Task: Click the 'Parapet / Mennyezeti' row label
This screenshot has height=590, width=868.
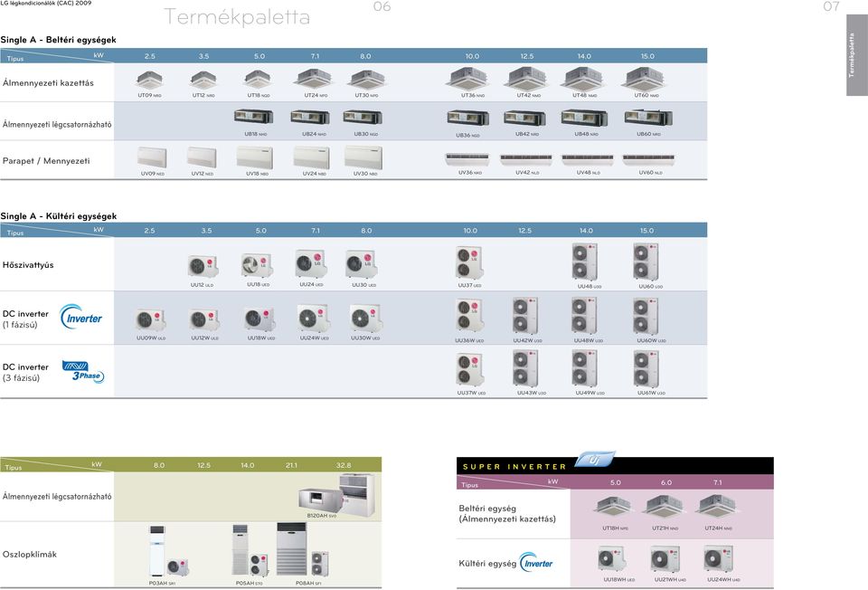Action: click(46, 161)
